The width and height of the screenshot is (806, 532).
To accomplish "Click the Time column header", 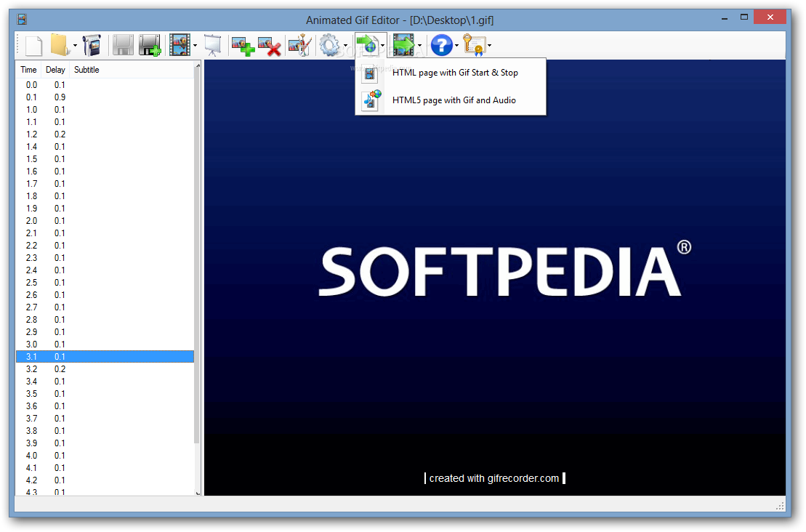I will click(29, 70).
